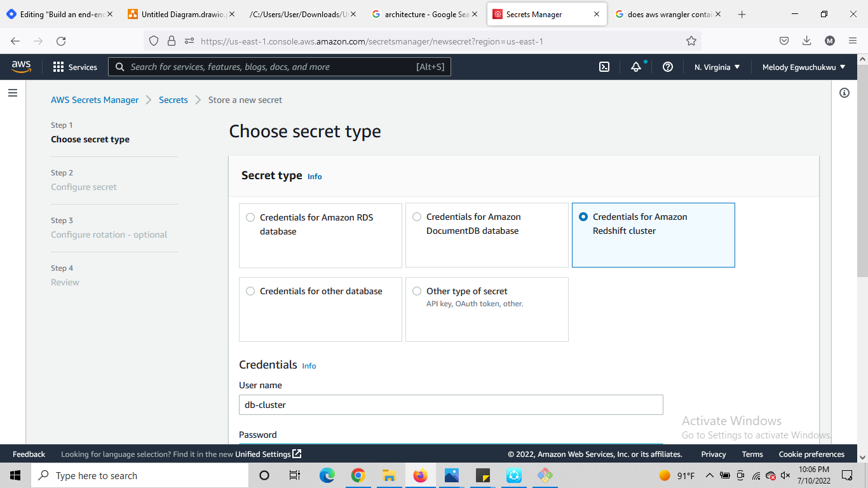Open the Privacy footer link
The height and width of the screenshot is (488, 868).
[714, 454]
